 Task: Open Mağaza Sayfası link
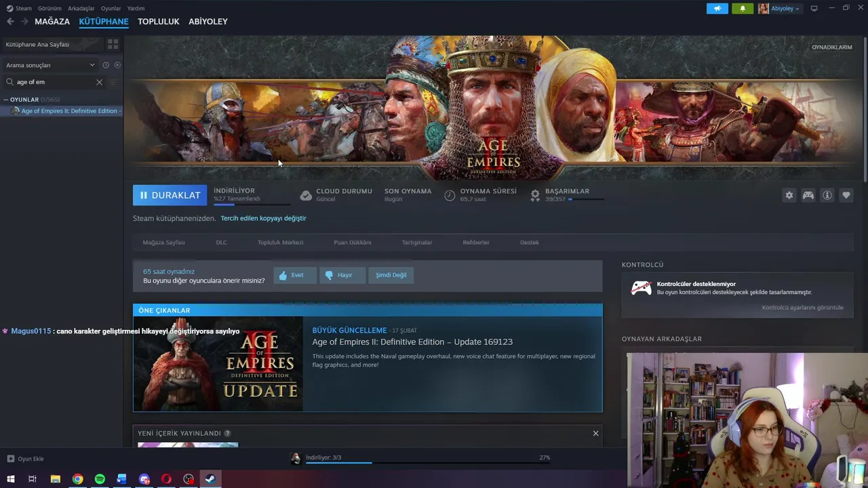(163, 242)
